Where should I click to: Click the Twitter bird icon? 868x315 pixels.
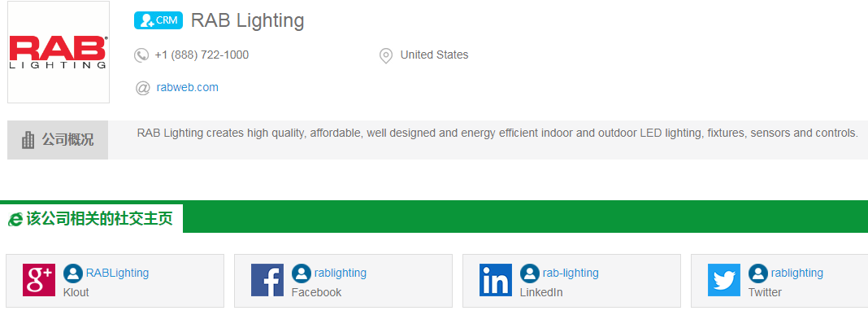click(x=724, y=280)
